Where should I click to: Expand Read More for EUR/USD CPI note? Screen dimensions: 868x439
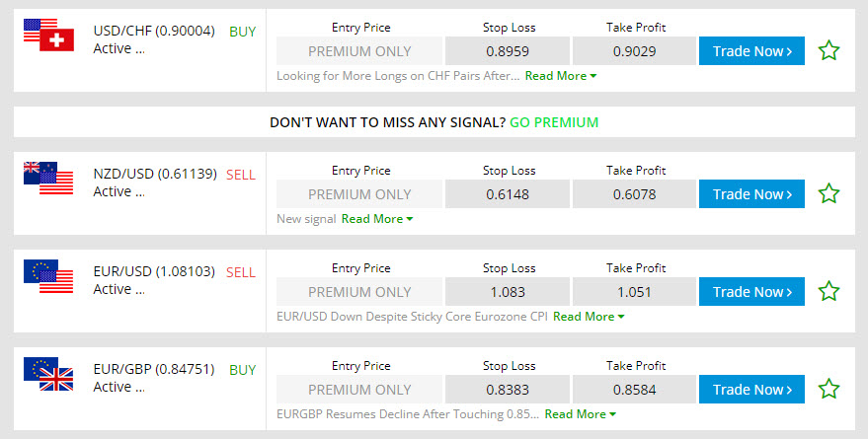click(x=589, y=317)
